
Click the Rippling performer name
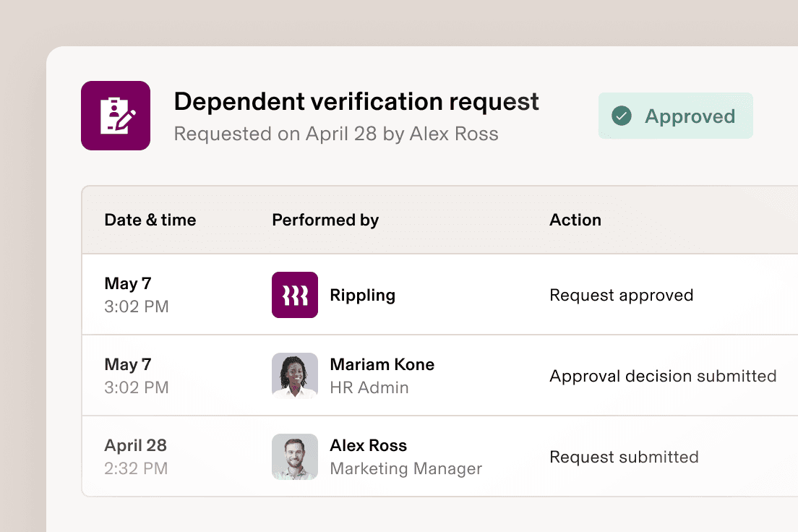pos(362,295)
